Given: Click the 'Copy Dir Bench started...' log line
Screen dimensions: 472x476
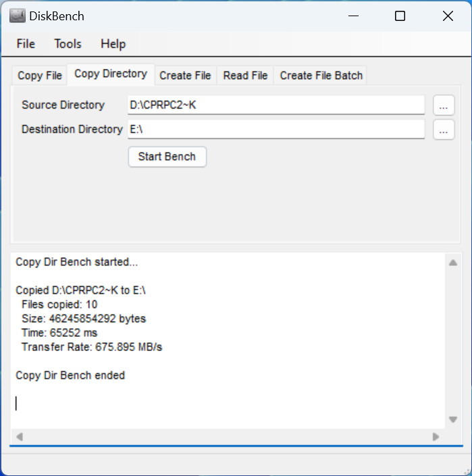Looking at the screenshot, I should pos(76,262).
